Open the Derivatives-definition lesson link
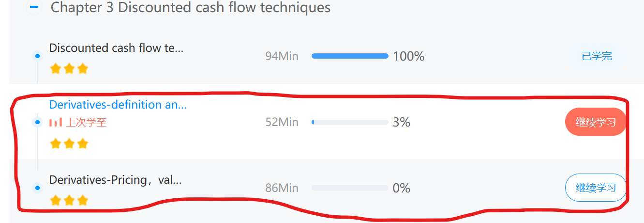The image size is (644, 223). pyautogui.click(x=118, y=105)
